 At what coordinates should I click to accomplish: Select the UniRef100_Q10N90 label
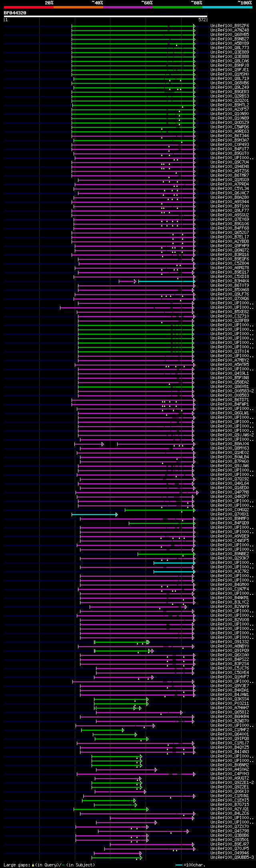click(x=230, y=114)
